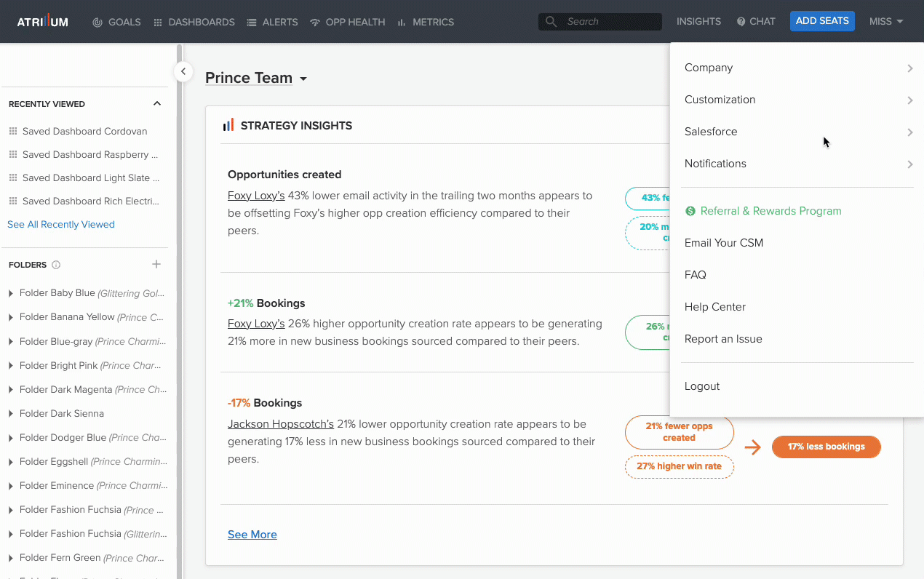Open the Prince Team dropdown
924x579 pixels.
coord(303,78)
